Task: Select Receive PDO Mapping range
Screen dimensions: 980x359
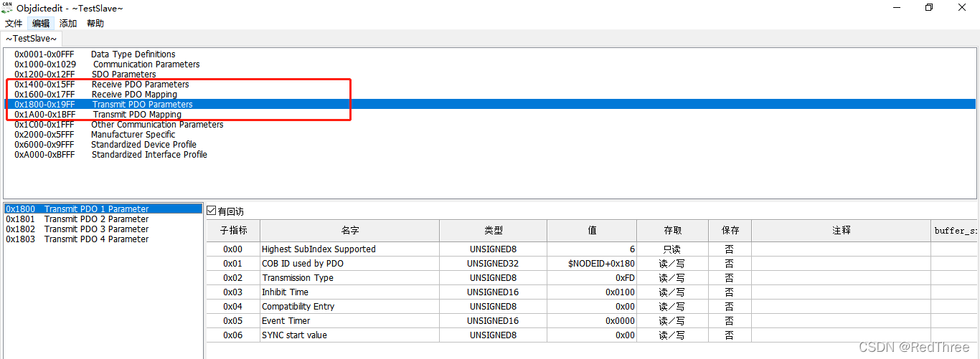Action: (x=489, y=95)
